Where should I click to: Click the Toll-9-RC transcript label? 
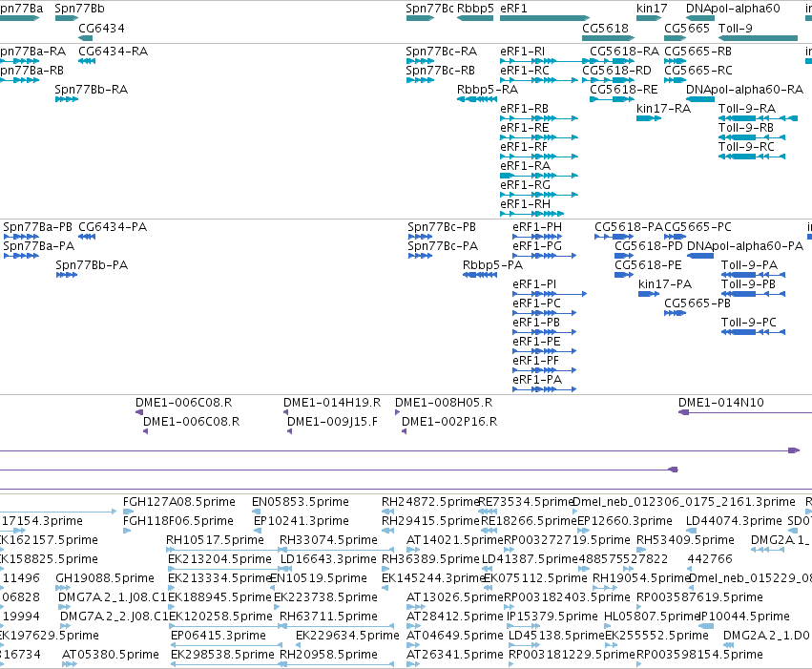coord(746,147)
